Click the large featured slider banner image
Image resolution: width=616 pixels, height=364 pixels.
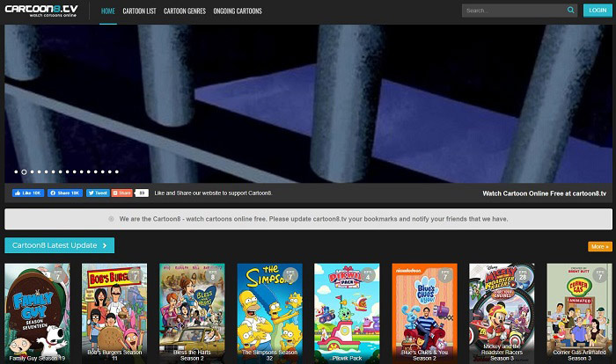click(x=308, y=104)
